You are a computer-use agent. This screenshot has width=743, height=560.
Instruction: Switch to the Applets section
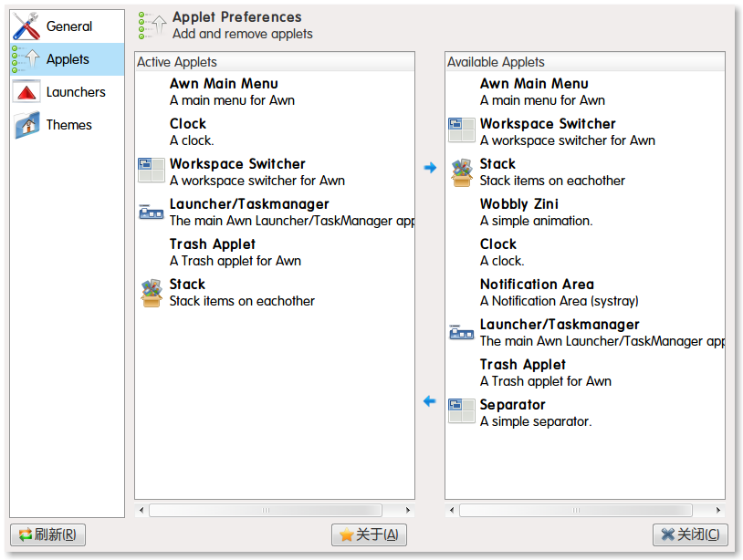pos(67,59)
